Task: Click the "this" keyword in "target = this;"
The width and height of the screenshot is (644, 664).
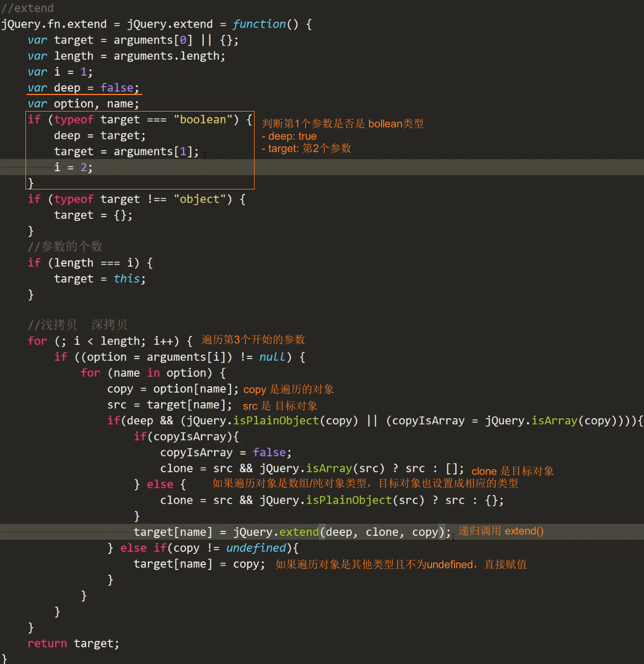Action: point(126,279)
